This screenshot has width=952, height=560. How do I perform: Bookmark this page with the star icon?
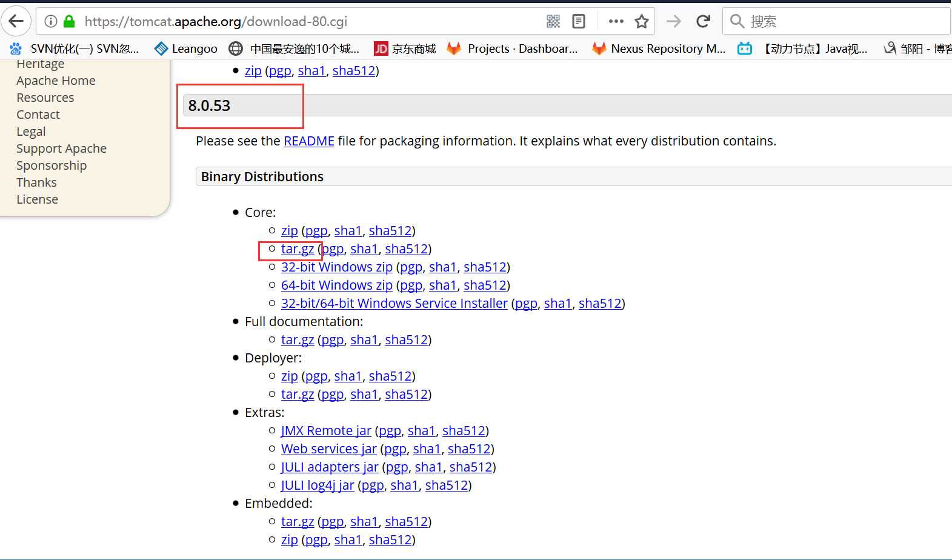pyautogui.click(x=642, y=21)
